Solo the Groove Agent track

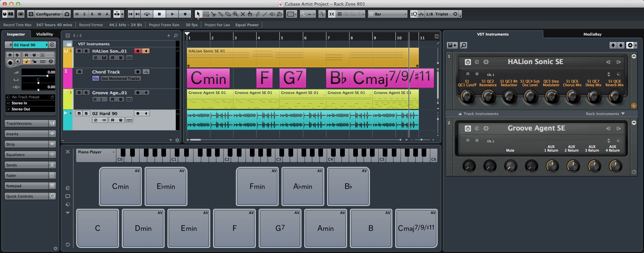(86, 93)
